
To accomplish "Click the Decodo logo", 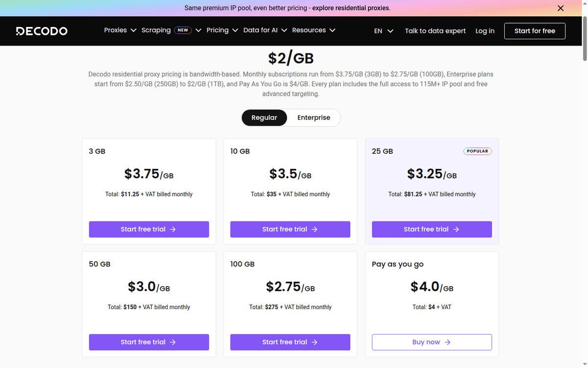I will click(x=42, y=31).
